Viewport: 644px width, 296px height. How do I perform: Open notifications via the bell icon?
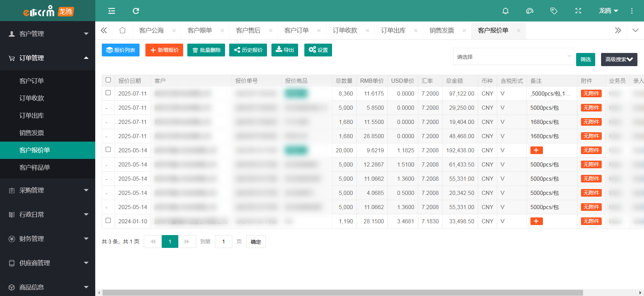pyautogui.click(x=505, y=11)
